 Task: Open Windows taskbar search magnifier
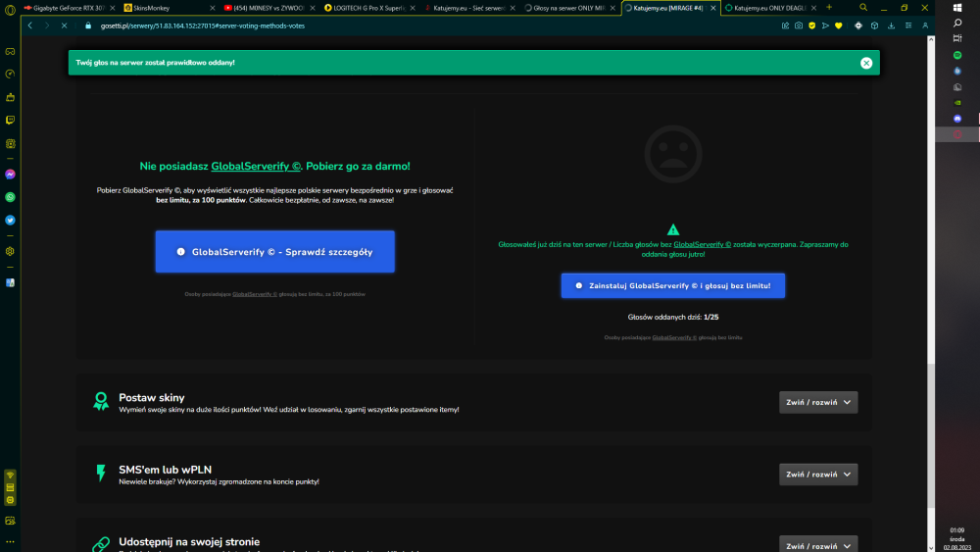point(957,24)
